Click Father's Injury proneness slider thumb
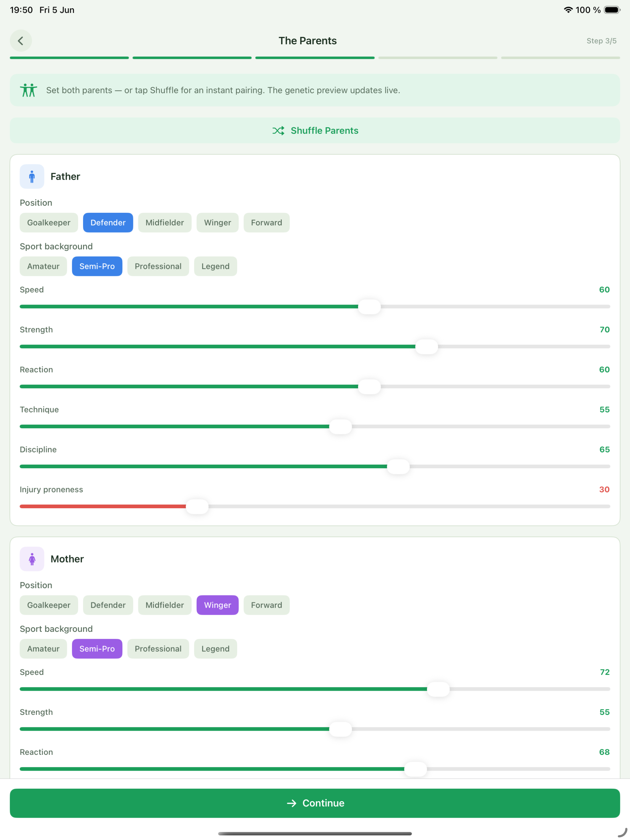Screen dimensions: 630x840 click(197, 507)
